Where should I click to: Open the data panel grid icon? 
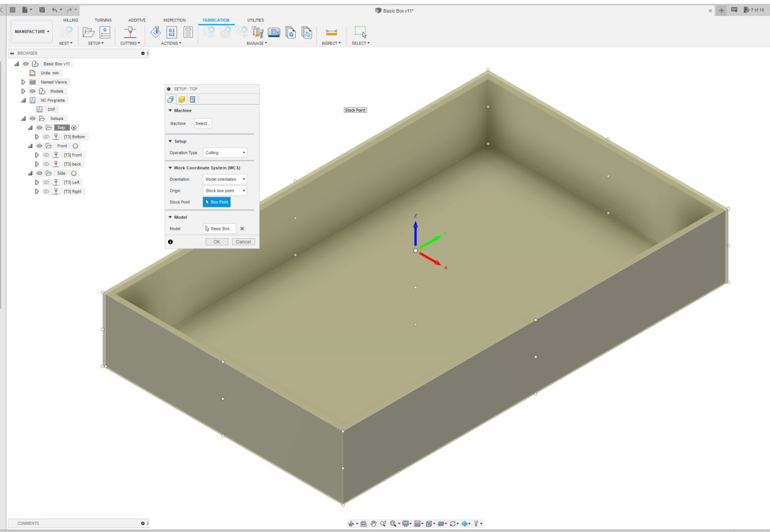click(x=12, y=10)
